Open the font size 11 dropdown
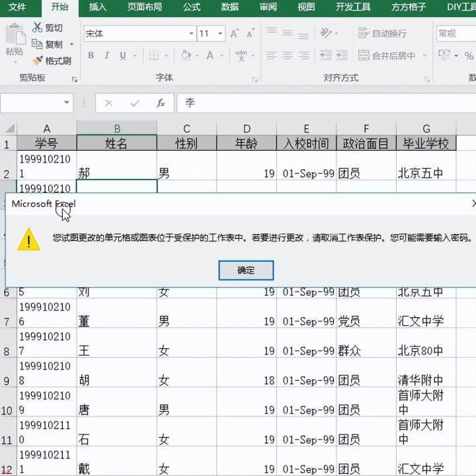This screenshot has height=476, width=476. pos(220,34)
